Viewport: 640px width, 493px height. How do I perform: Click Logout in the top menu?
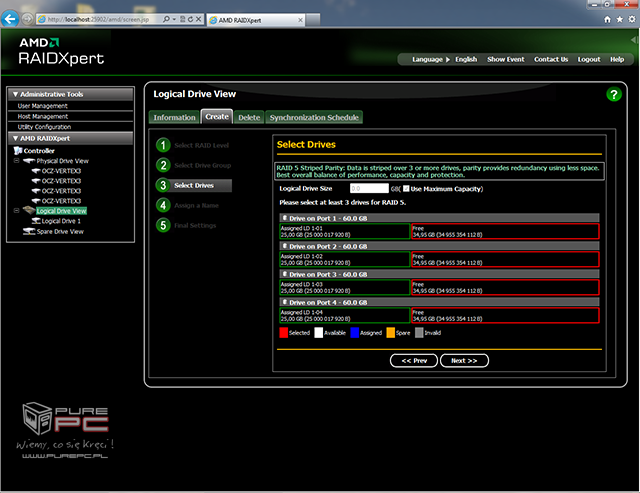pos(589,60)
